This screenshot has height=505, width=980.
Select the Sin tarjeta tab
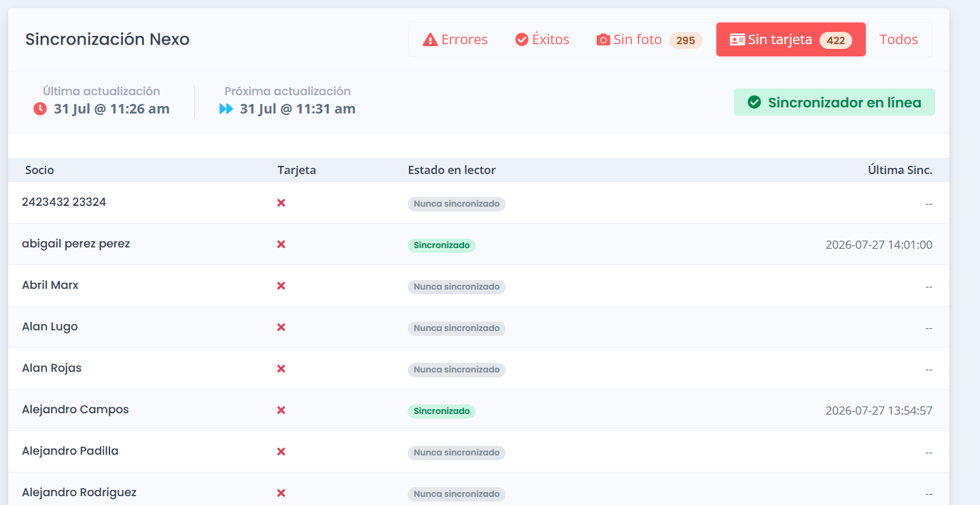(x=791, y=39)
